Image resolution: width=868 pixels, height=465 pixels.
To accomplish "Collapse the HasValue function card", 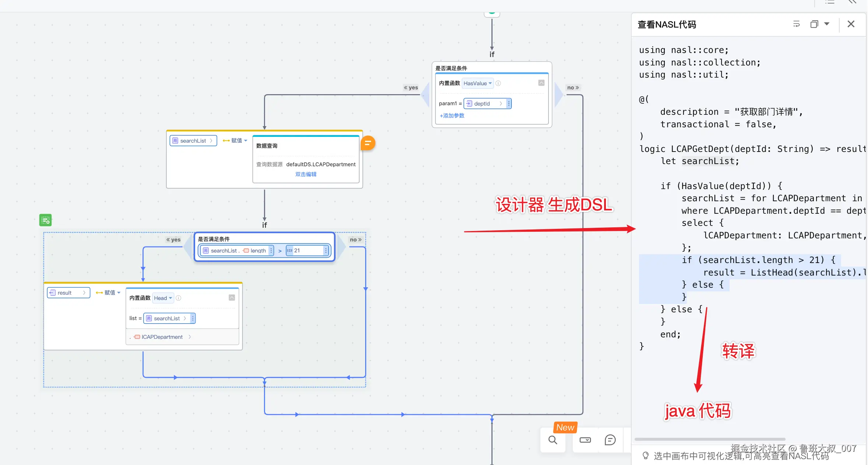I will pyautogui.click(x=541, y=83).
